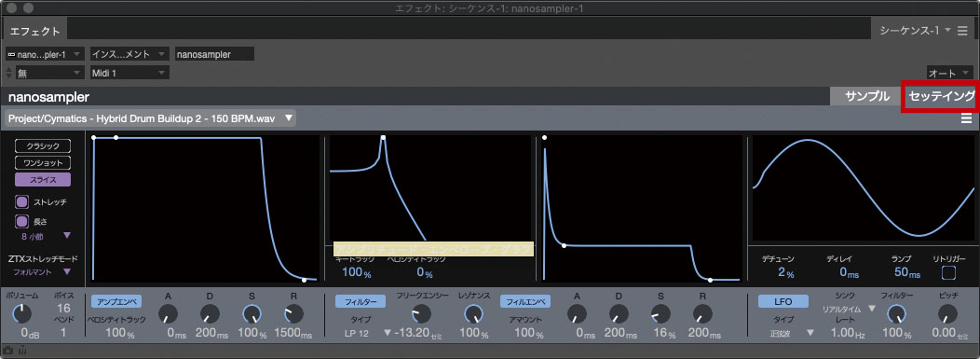Click the ベロシティトラック value 0% under filter graph
Viewport: 980px width, 359px height.
coord(425,272)
